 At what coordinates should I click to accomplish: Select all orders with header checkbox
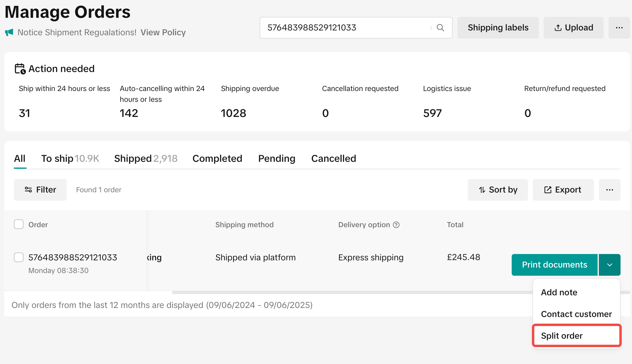[19, 224]
